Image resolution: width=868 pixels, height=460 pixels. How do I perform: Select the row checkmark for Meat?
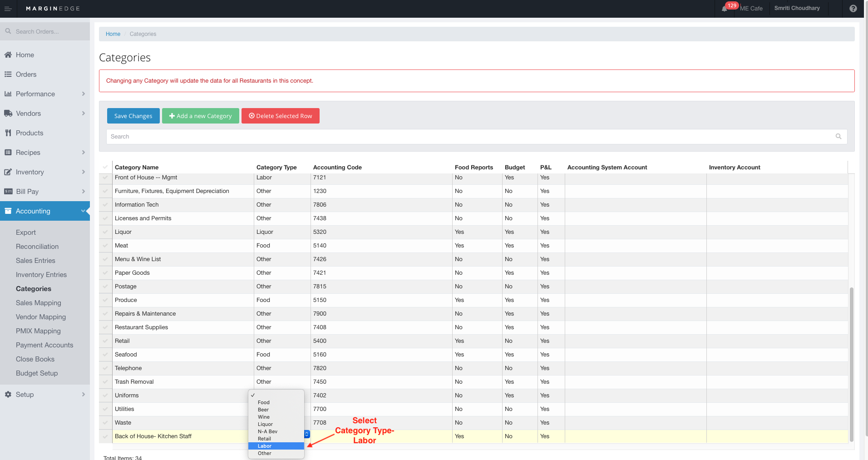coord(105,246)
